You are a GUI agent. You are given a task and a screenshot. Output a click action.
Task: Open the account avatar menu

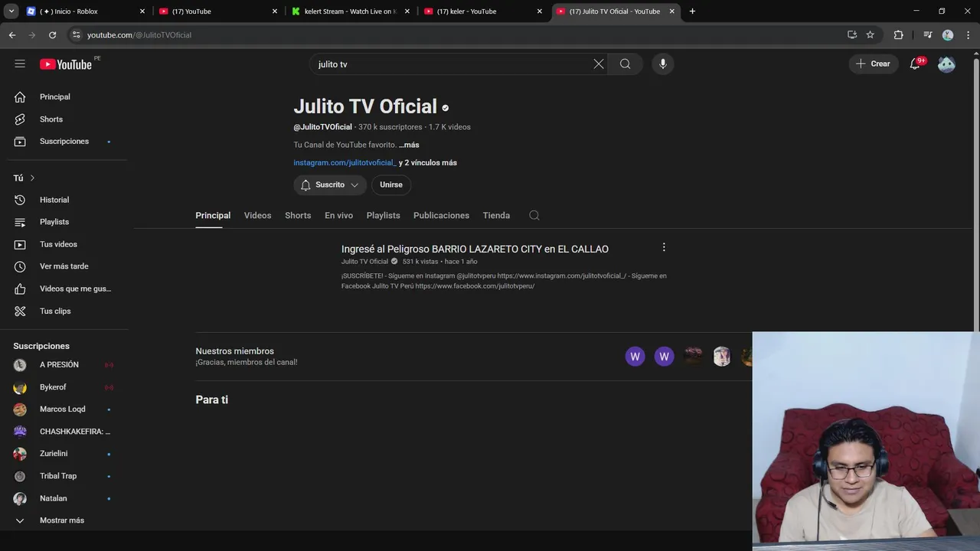pos(947,64)
